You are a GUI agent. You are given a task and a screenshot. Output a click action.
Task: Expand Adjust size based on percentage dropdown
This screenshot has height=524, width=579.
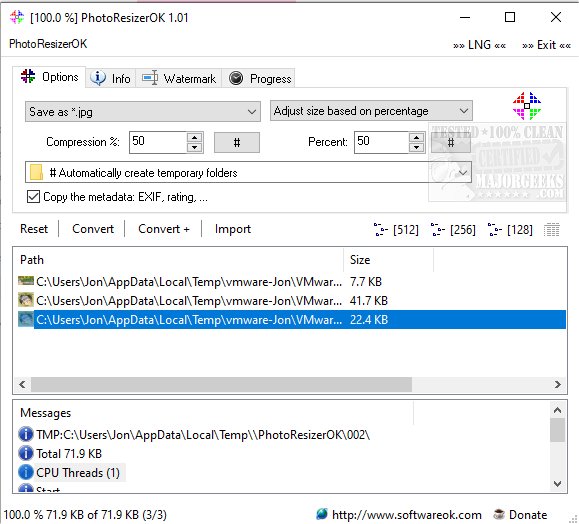pos(371,111)
